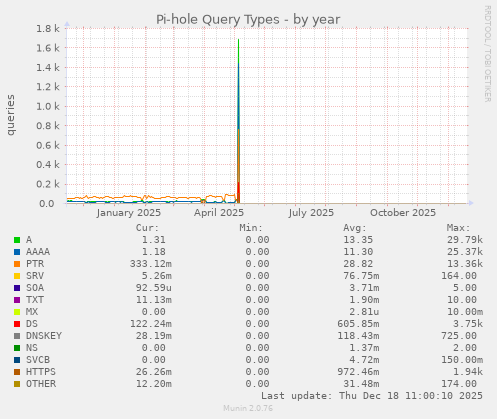
Task: Click the brown HTTPS legend swatch
Action: click(x=17, y=372)
